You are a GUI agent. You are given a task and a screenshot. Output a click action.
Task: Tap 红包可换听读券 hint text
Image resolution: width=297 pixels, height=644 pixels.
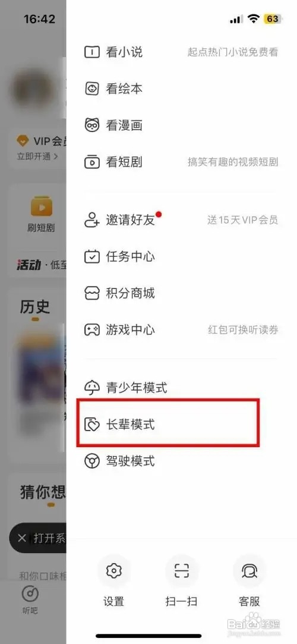pos(243,330)
